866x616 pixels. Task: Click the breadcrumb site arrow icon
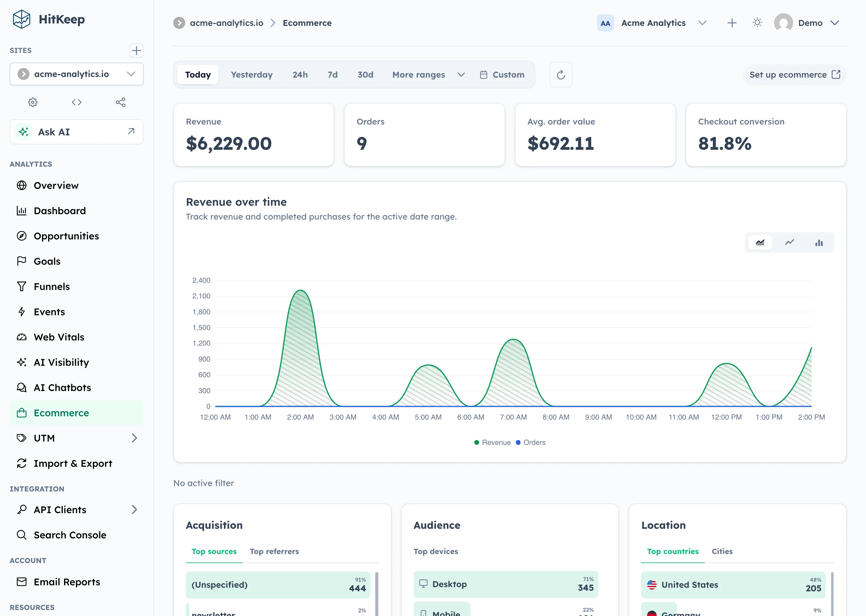click(x=179, y=23)
